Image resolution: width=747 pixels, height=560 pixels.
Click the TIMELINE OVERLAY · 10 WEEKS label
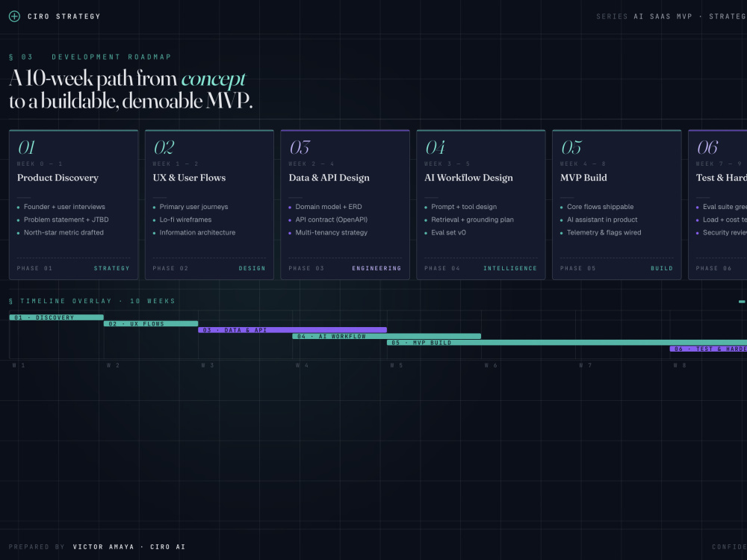[x=92, y=301]
